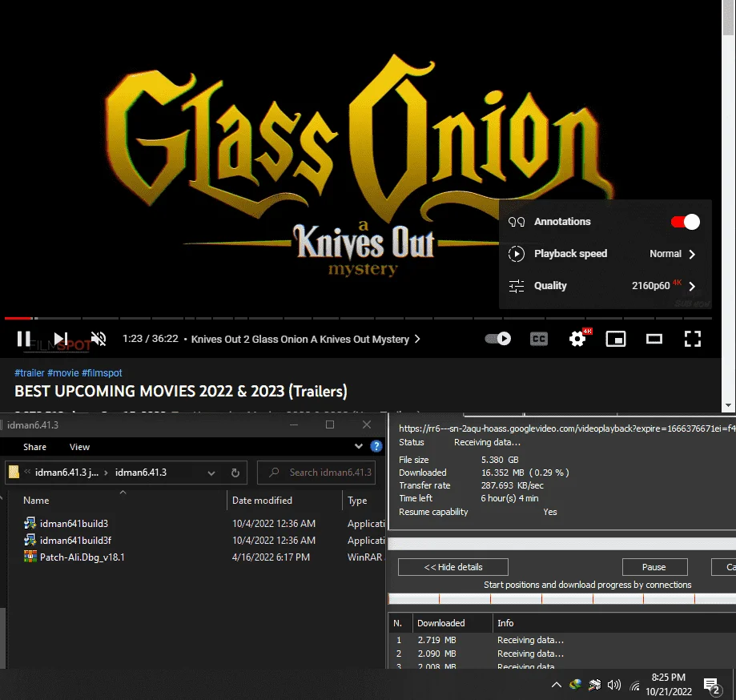Unmute the video with the speaker icon
Viewport: 736px width, 700px height.
click(x=99, y=339)
